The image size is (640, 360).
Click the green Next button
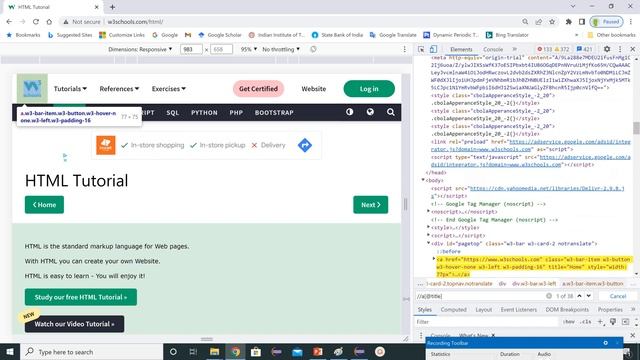coord(370,204)
